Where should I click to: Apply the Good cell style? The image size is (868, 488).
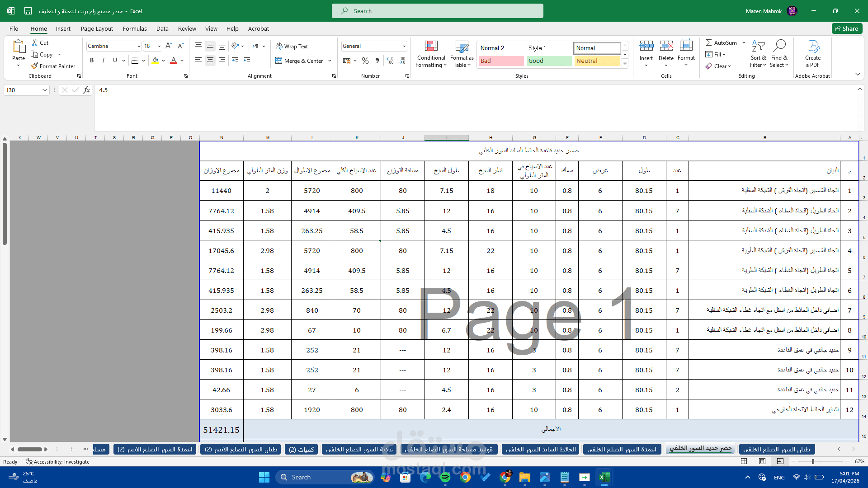tap(549, 61)
